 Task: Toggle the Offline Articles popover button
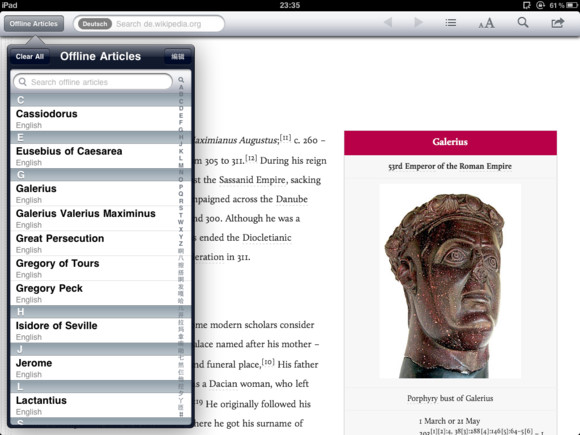click(34, 24)
